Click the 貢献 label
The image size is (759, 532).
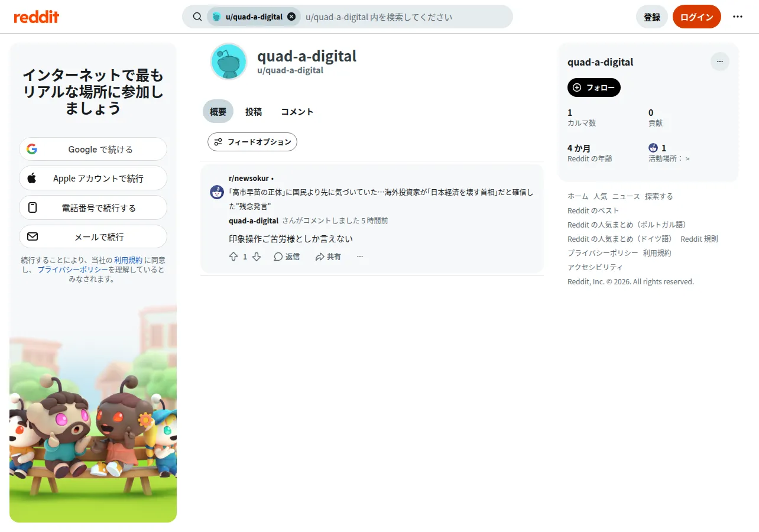pyautogui.click(x=656, y=123)
